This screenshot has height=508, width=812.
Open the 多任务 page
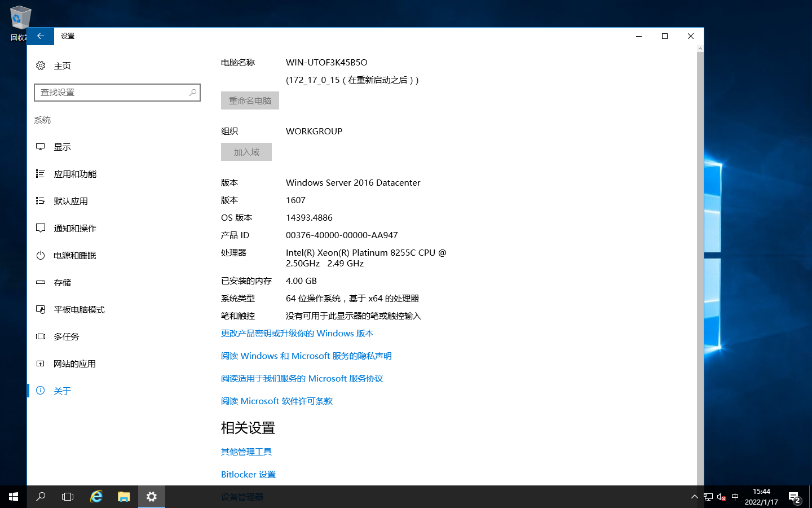pyautogui.click(x=66, y=337)
